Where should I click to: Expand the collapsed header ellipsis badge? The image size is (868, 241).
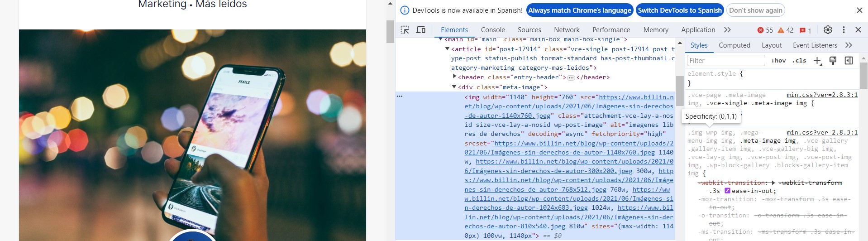[x=571, y=78]
